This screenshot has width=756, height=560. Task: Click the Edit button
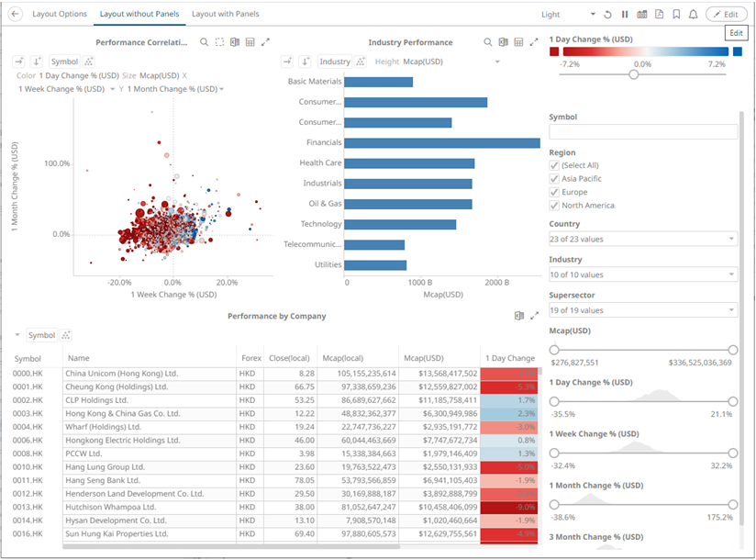click(726, 15)
